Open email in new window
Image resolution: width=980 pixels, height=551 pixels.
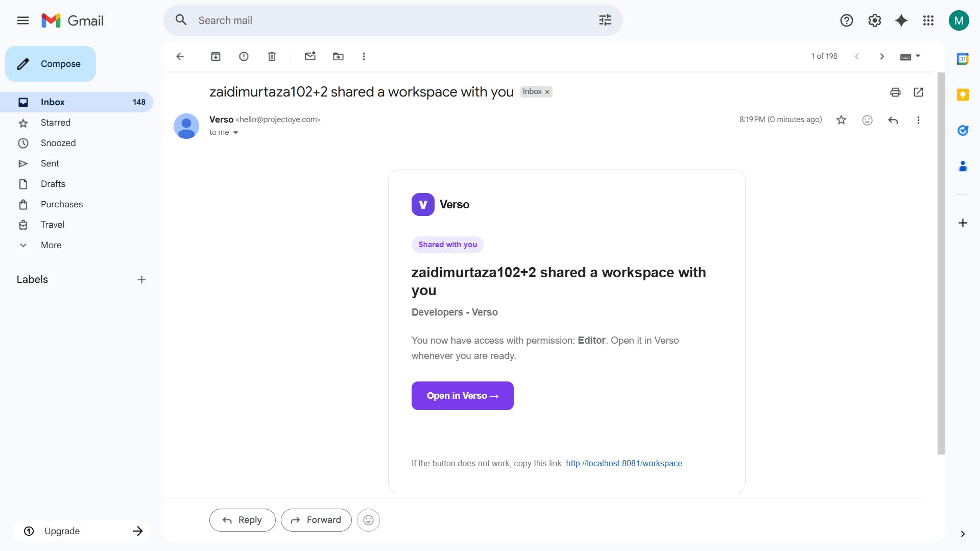(x=918, y=92)
